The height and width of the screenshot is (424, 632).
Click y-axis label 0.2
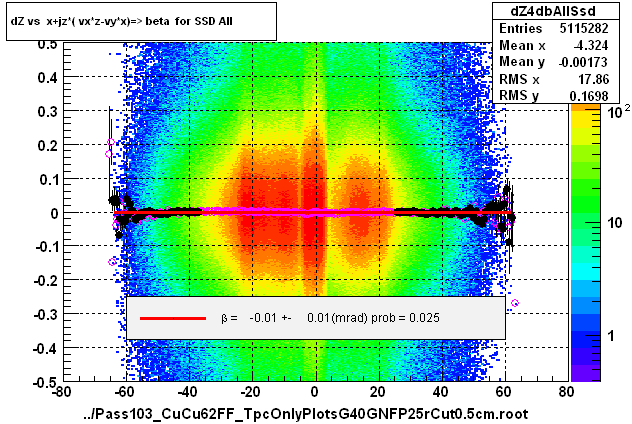[47, 145]
